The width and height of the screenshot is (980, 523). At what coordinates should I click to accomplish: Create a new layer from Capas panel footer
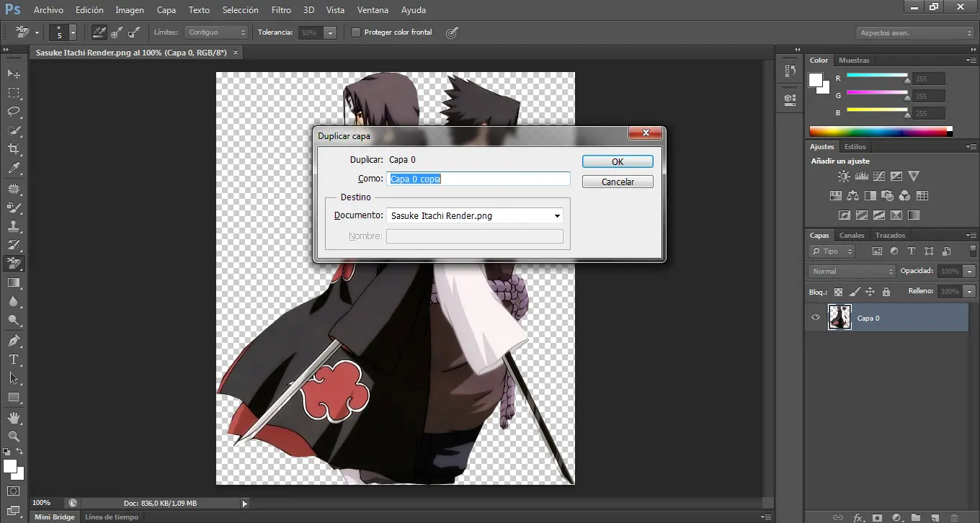[935, 517]
